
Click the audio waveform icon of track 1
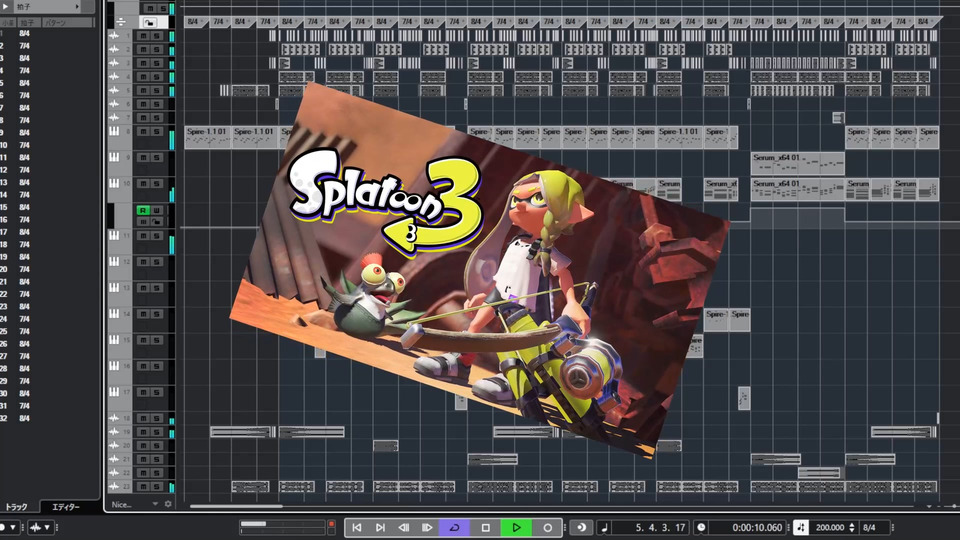point(114,36)
